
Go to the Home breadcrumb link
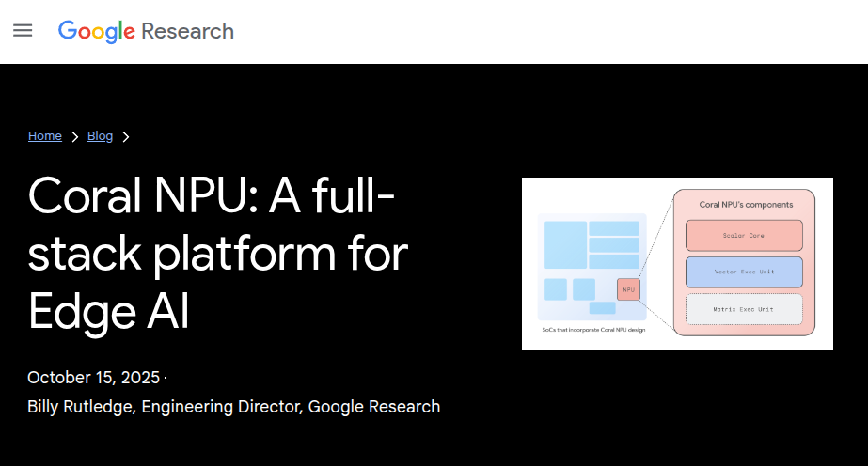click(45, 136)
